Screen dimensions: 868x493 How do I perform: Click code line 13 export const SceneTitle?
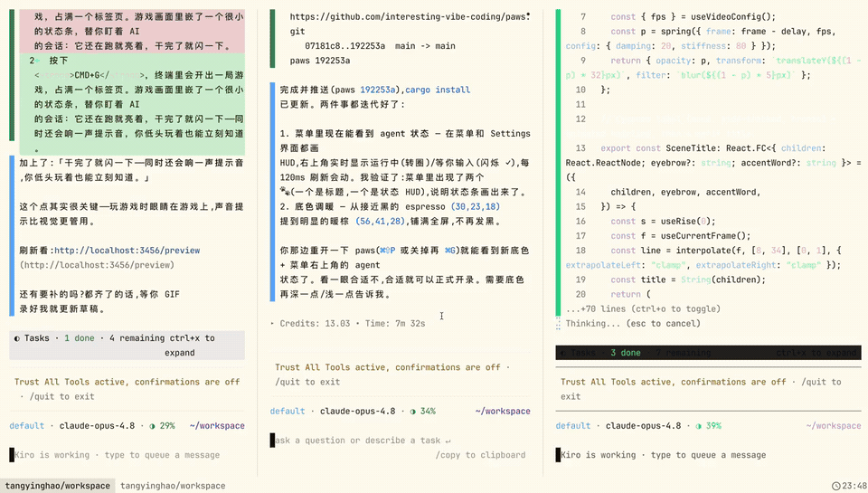[x=713, y=163]
